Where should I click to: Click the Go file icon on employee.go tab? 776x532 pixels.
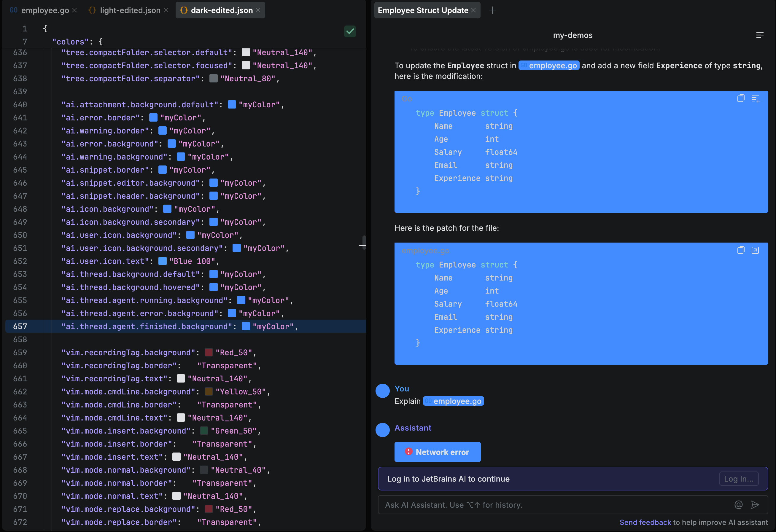click(x=13, y=10)
